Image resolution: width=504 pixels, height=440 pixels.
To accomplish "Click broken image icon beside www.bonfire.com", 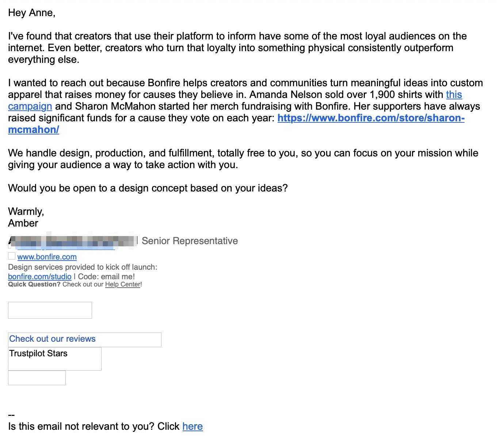I will click(x=12, y=256).
